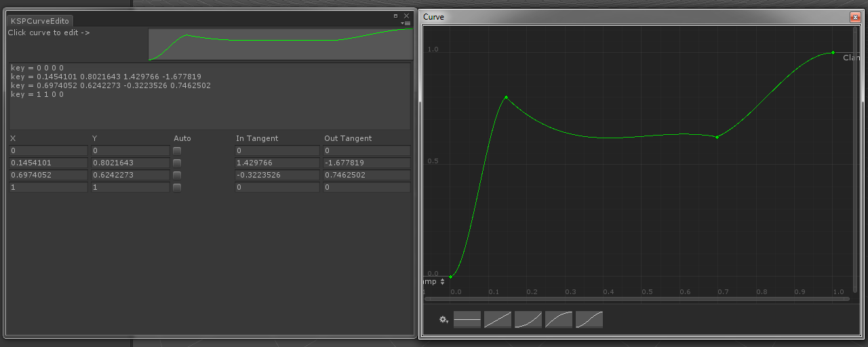Click the horizontal scrollbar in Curve window
Image resolution: width=868 pixels, height=347 pixels.
(x=636, y=299)
